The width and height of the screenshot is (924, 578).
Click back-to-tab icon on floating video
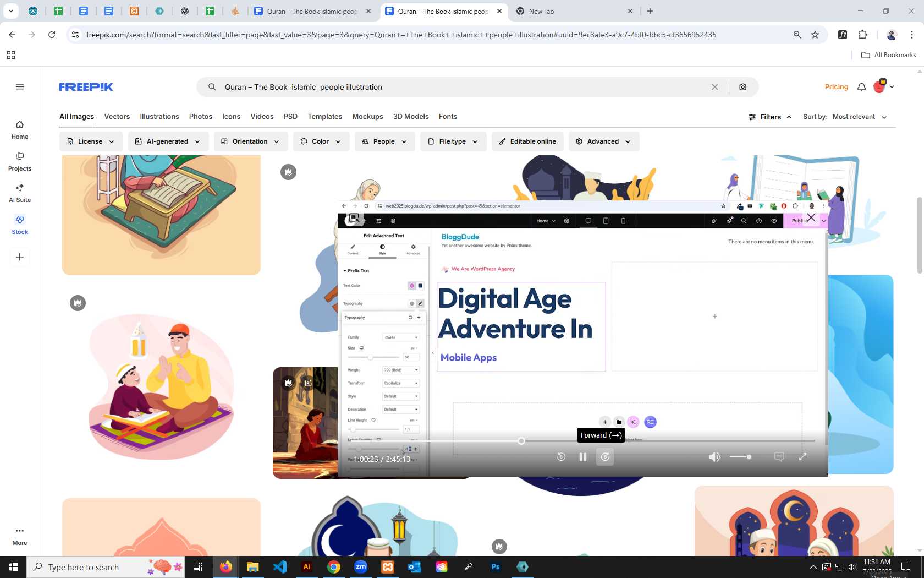click(x=354, y=219)
